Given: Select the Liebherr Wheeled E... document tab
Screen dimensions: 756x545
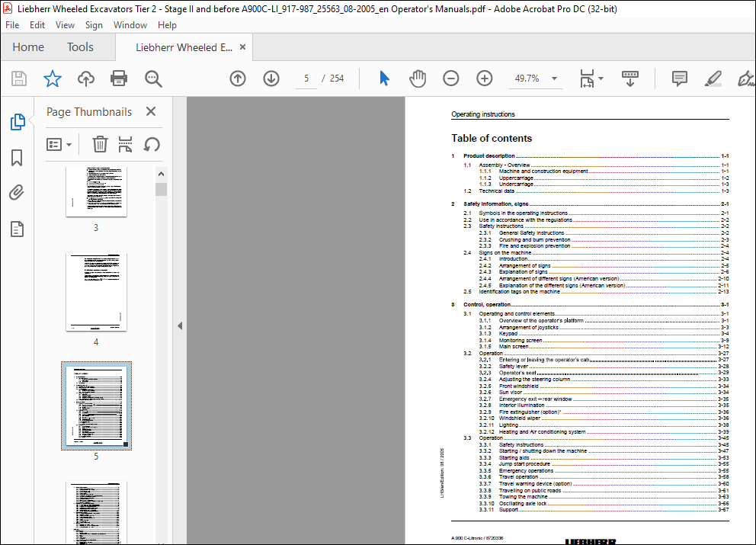Looking at the screenshot, I should click(x=184, y=47).
